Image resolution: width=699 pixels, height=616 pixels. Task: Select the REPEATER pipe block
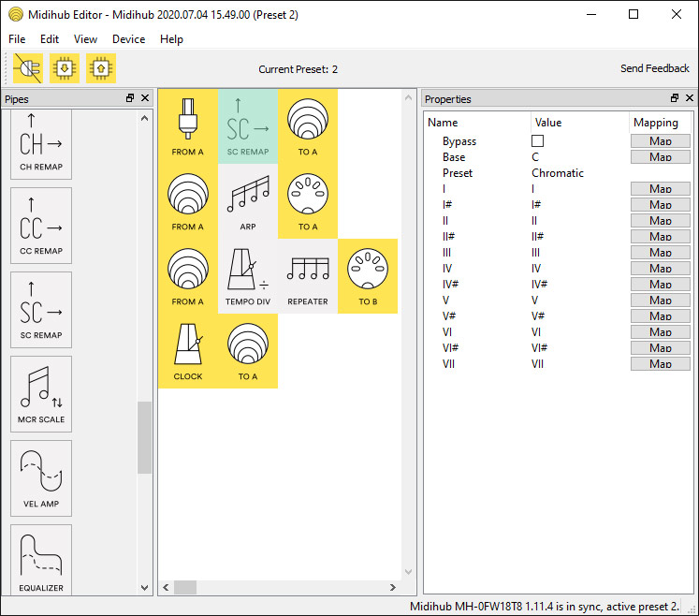click(308, 276)
